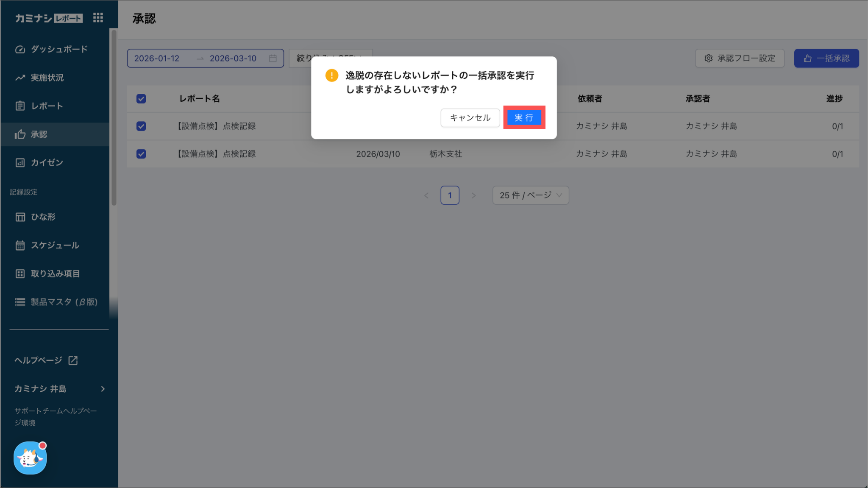Open the app grid launcher icon
The width and height of the screenshot is (868, 488).
tap(98, 18)
